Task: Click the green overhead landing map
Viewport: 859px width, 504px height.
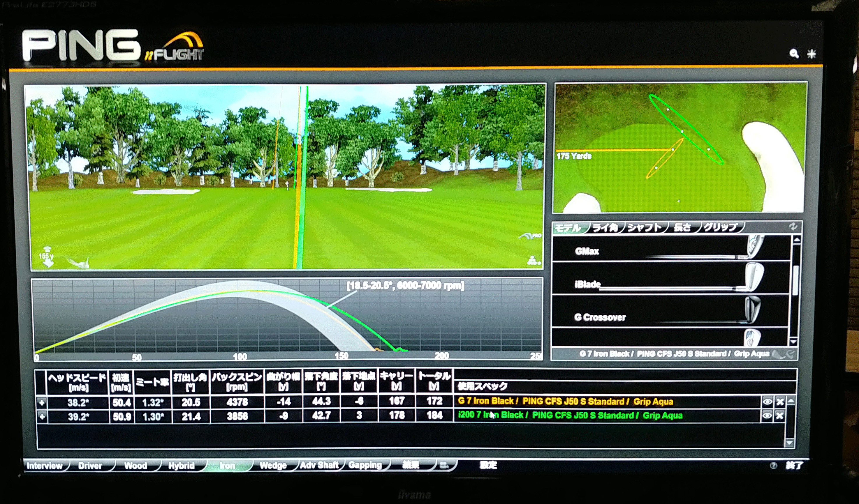Action: (x=680, y=147)
